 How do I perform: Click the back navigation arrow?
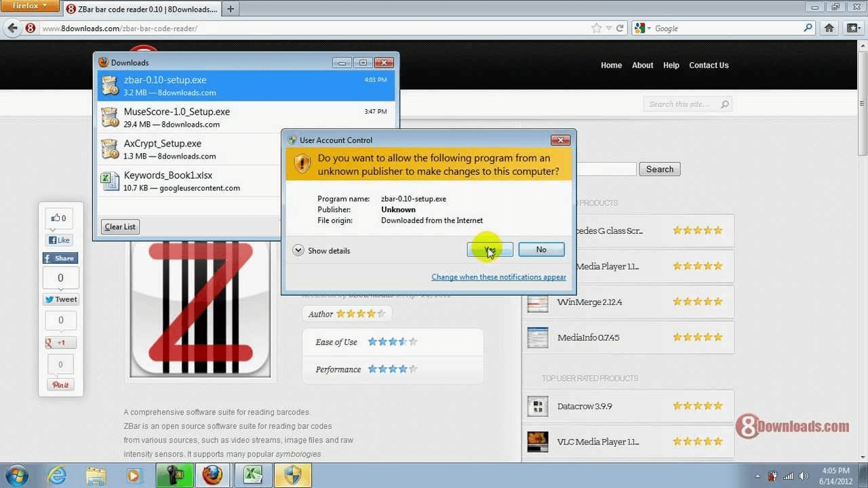tap(12, 28)
